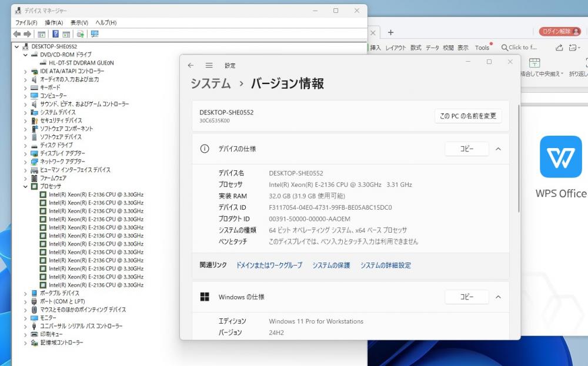Copy Windows specs with the コピー button

467,297
